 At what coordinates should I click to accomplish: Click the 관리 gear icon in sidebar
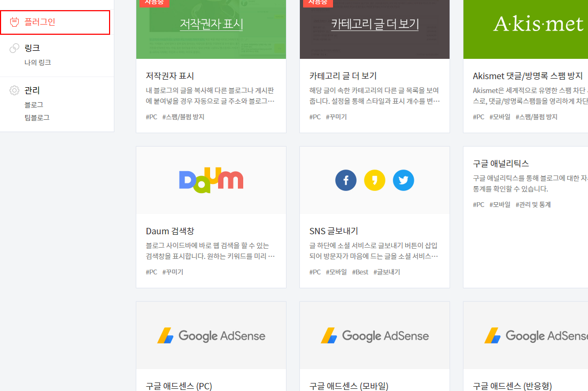click(x=14, y=90)
